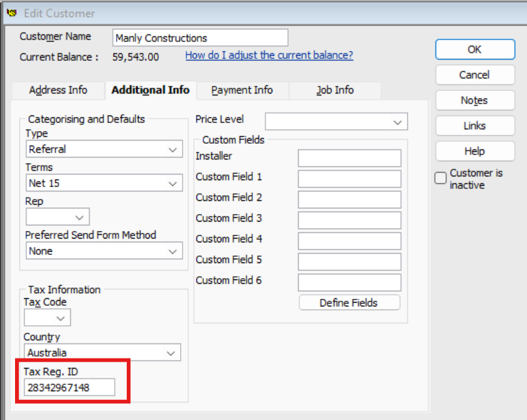Click the 59,543.00 current balance value
The width and height of the screenshot is (527, 420).
[136, 57]
